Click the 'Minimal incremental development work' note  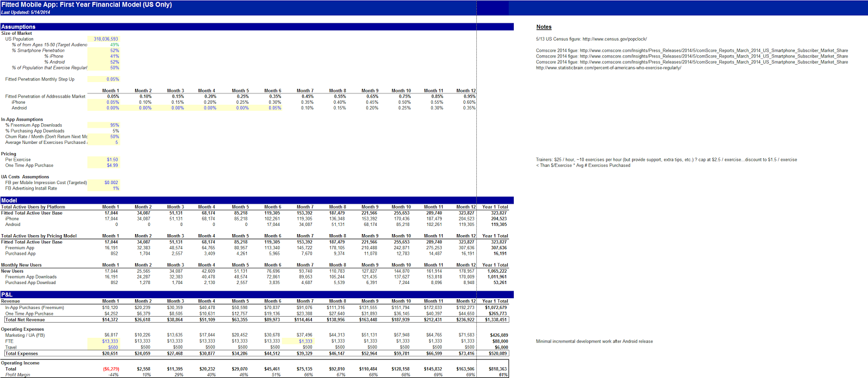point(595,342)
